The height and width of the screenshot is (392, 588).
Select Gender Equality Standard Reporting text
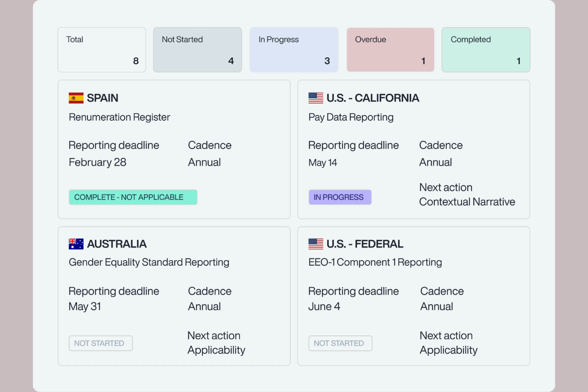click(x=149, y=262)
